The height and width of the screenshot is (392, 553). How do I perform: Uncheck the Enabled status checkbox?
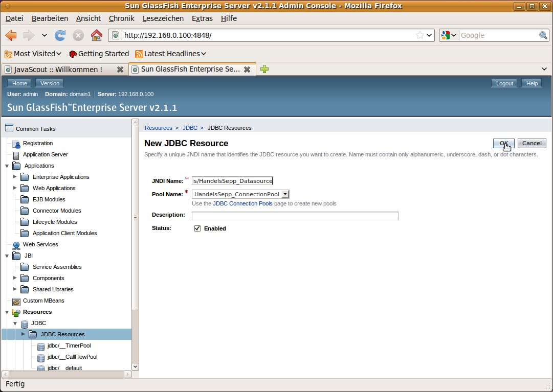pos(197,228)
